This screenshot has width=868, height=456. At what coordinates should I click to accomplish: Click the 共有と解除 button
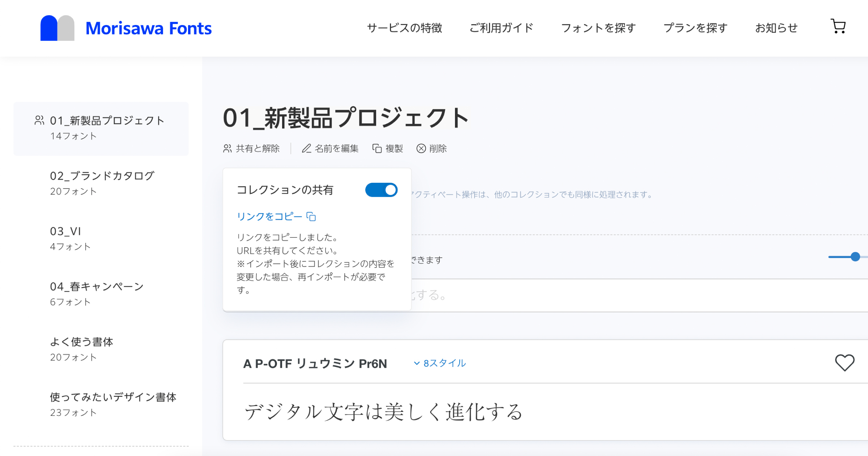252,148
